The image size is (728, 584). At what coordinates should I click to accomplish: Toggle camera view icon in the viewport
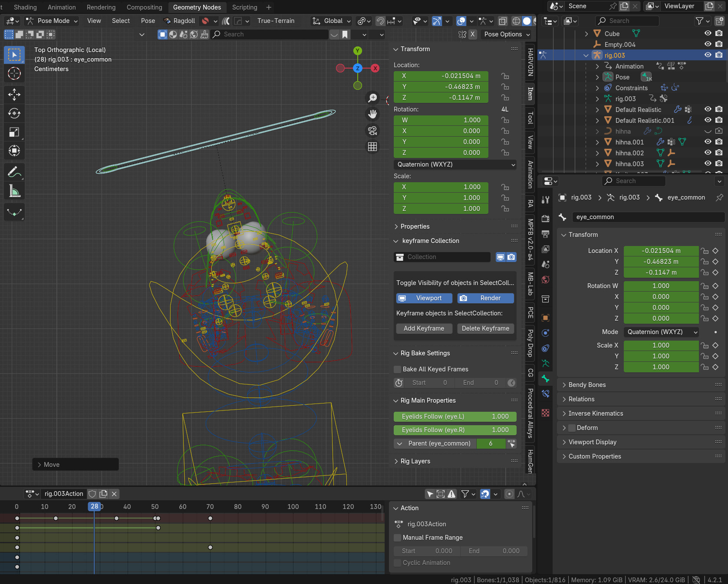[x=372, y=131]
